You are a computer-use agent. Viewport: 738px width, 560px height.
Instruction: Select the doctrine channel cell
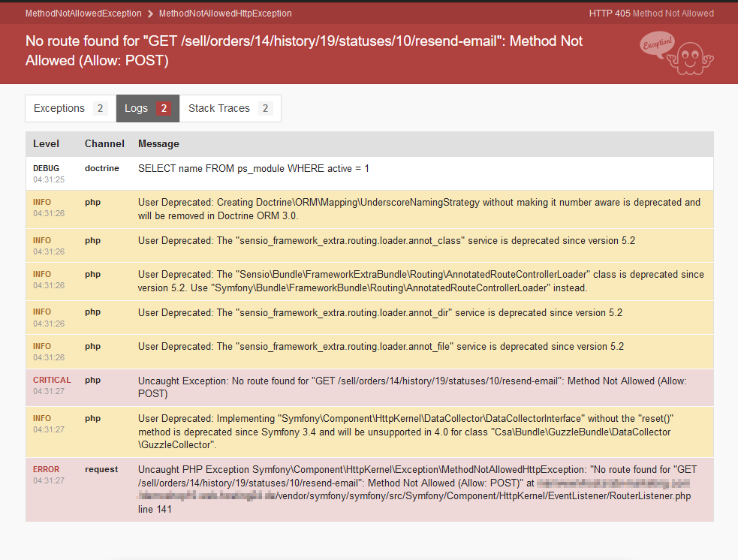pos(102,168)
